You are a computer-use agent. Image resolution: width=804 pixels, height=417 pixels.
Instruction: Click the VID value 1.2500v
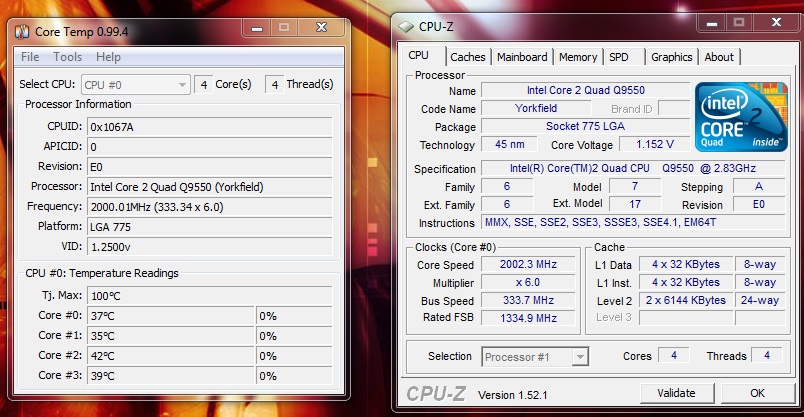pos(210,247)
